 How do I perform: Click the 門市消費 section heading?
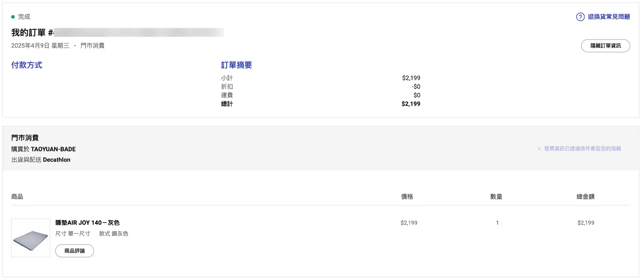tap(25, 138)
